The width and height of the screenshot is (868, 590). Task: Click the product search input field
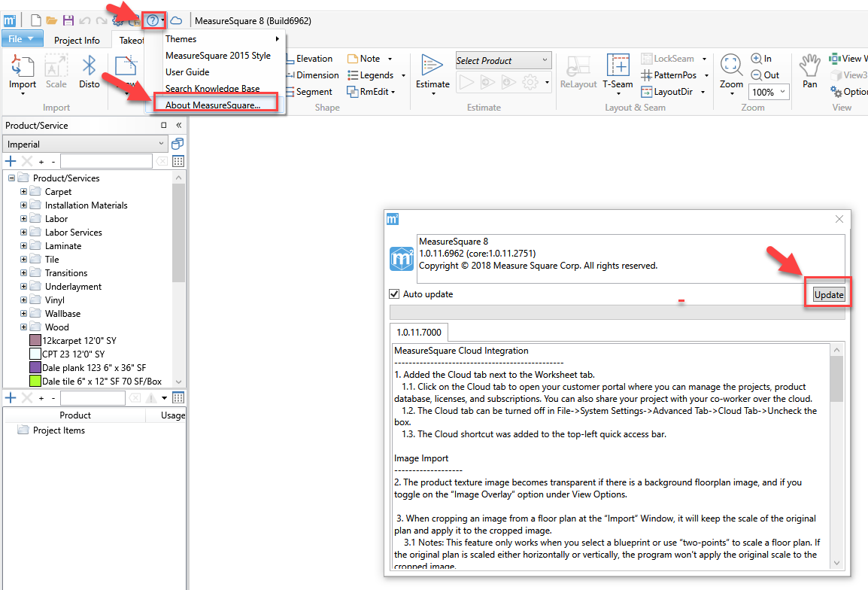105,161
